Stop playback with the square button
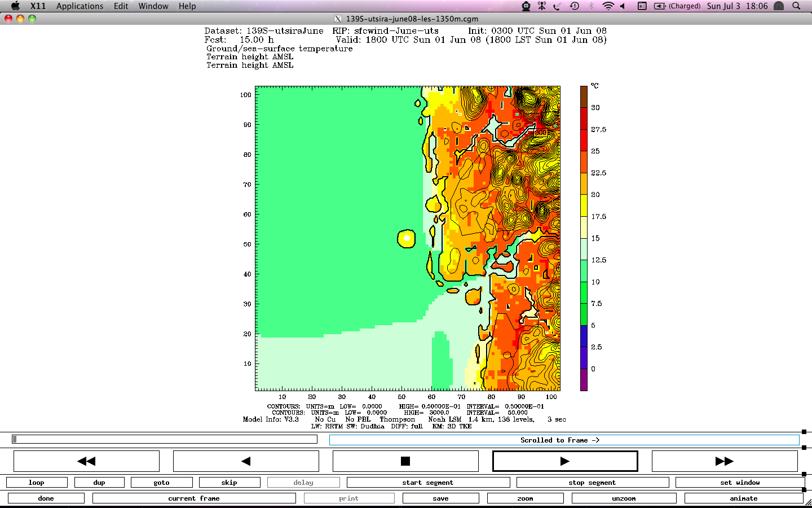 pyautogui.click(x=405, y=461)
